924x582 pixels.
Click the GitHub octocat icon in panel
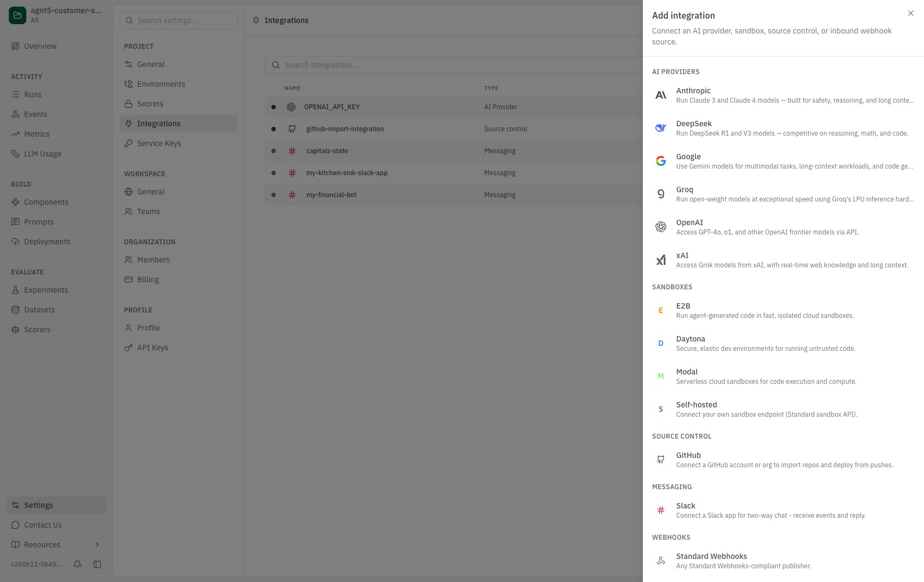point(661,460)
